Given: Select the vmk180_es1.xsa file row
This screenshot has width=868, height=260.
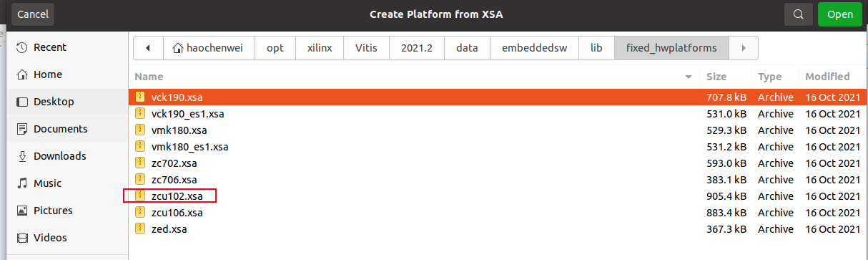Looking at the screenshot, I should (497, 147).
